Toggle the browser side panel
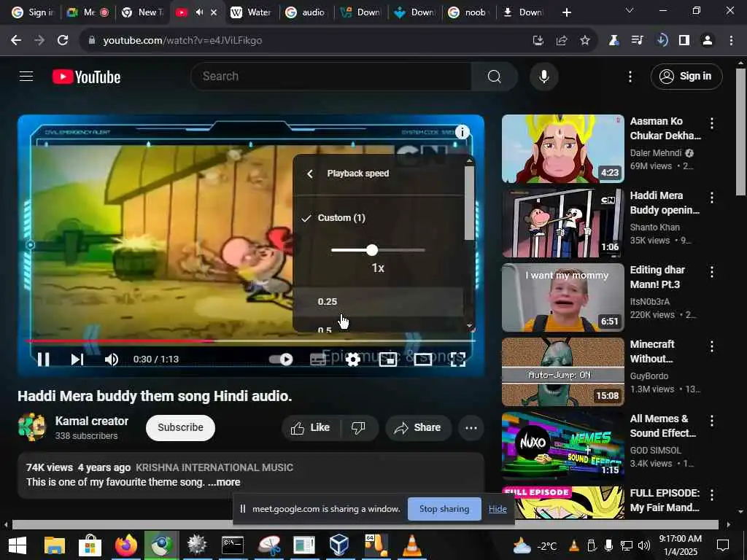 pos(684,41)
